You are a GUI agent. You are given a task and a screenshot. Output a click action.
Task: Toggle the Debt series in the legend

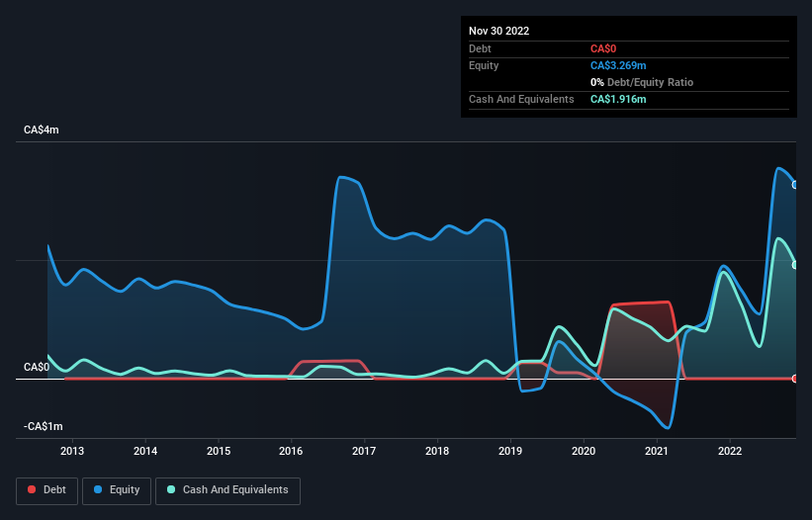tap(47, 490)
